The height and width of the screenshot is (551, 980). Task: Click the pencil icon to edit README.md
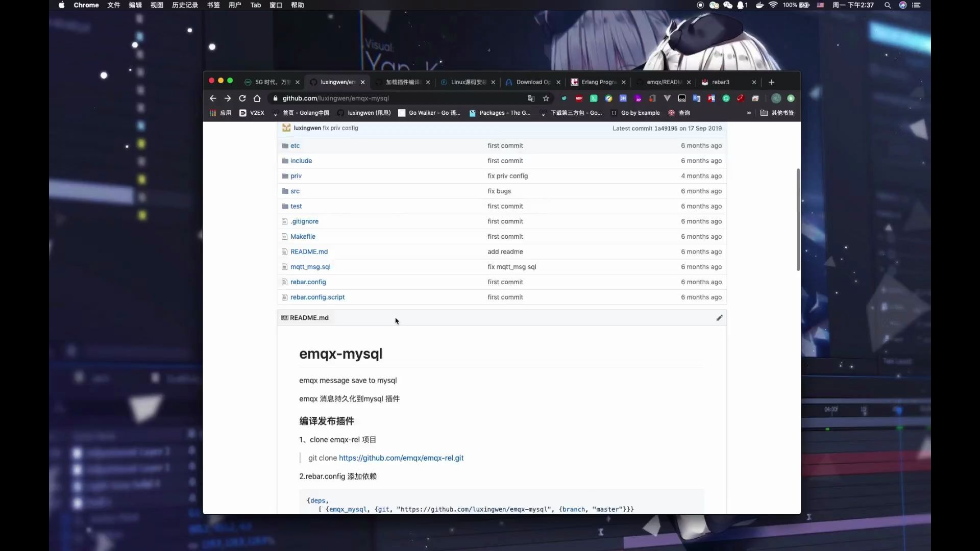[720, 318]
